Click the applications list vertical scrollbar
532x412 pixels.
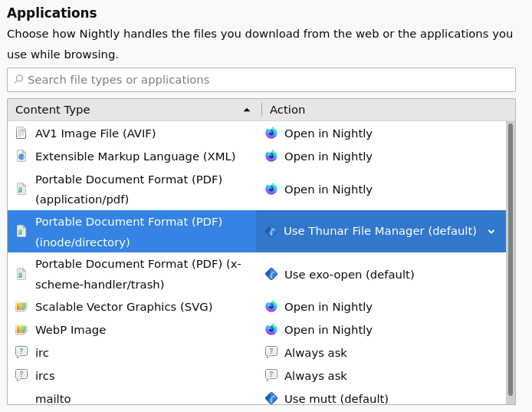[x=511, y=261]
